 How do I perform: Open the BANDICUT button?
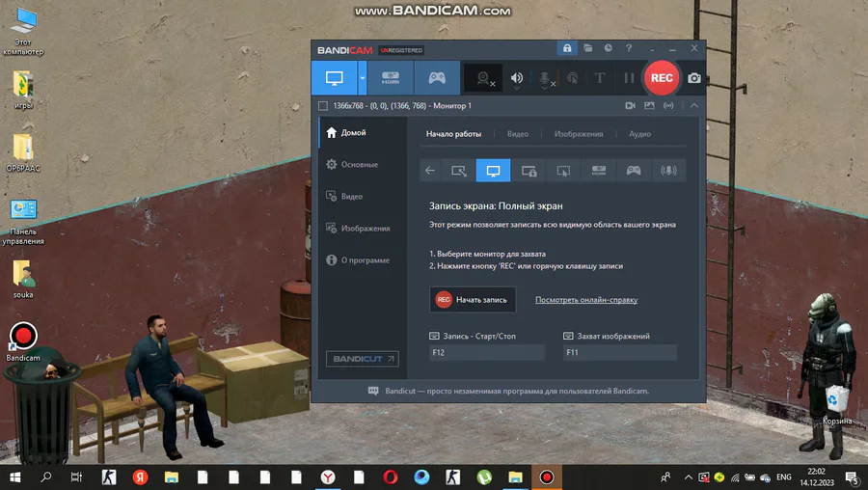click(x=362, y=359)
